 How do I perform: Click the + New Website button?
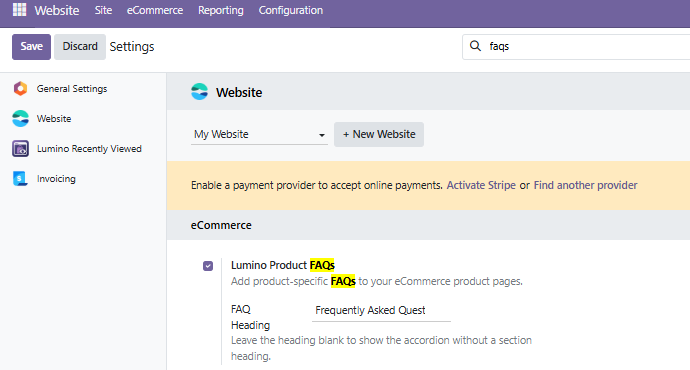[379, 134]
